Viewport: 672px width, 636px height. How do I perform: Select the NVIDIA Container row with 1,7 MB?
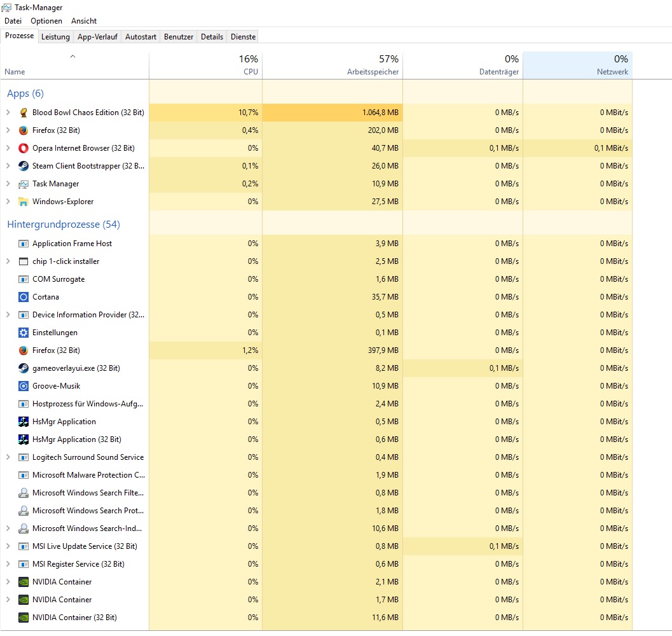tap(316, 600)
